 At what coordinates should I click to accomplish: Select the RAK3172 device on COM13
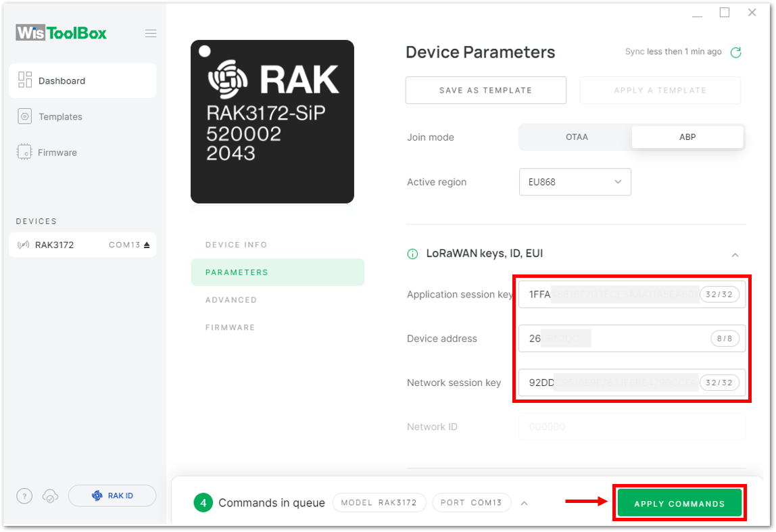tap(82, 245)
